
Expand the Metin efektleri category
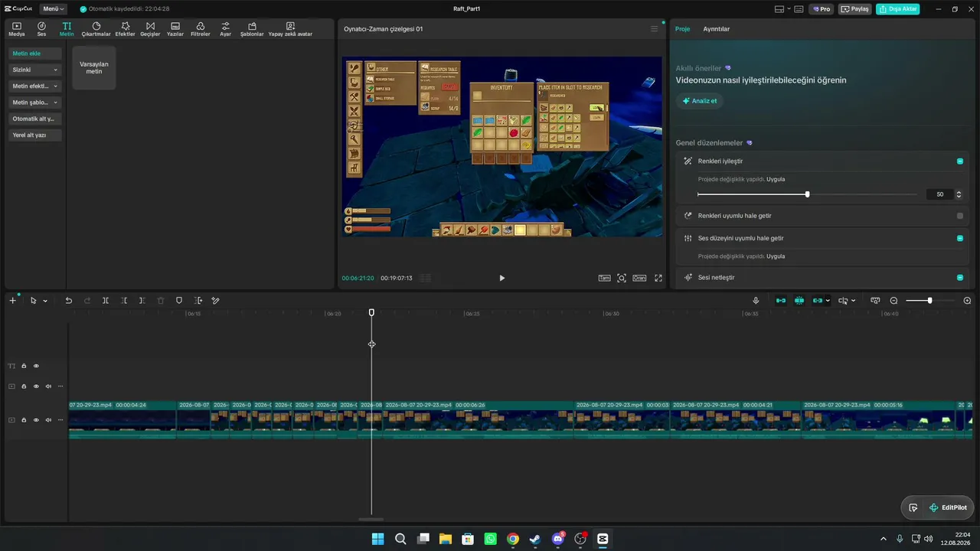(35, 86)
